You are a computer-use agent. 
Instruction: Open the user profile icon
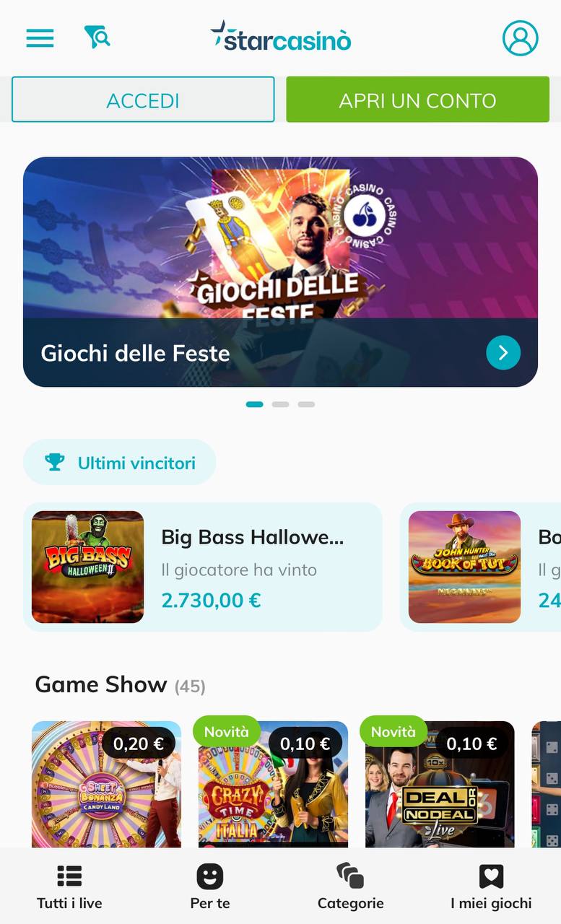click(520, 38)
